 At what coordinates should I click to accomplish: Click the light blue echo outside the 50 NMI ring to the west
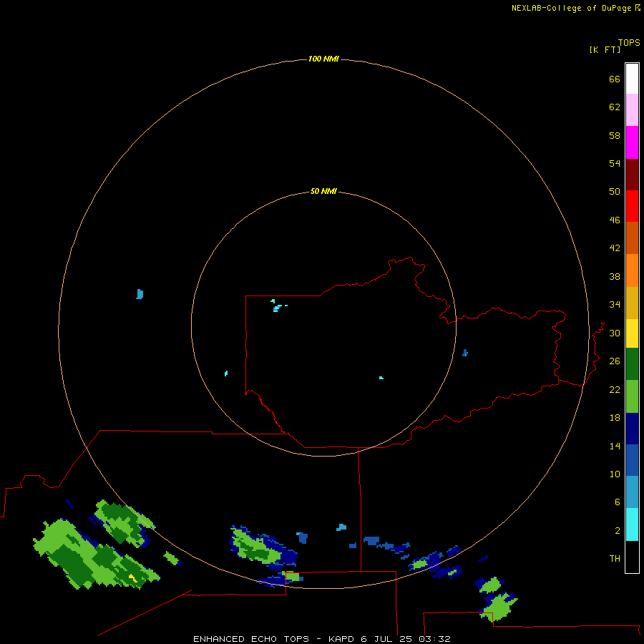coord(140,294)
